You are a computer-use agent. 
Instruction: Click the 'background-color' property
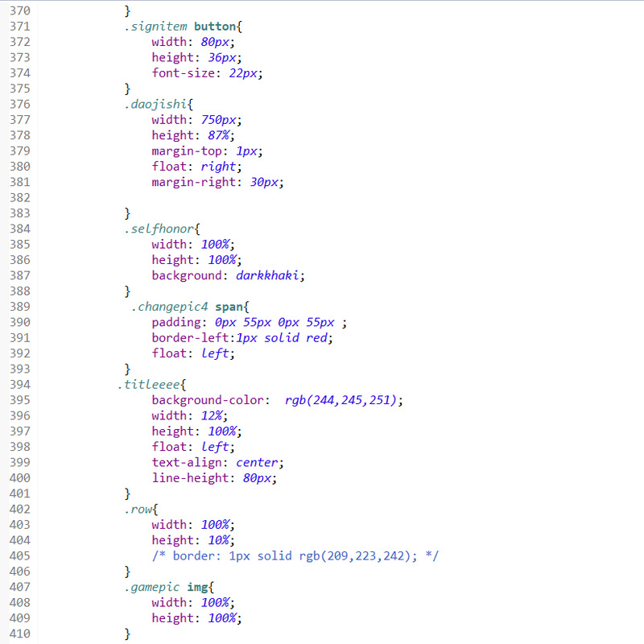(208, 400)
